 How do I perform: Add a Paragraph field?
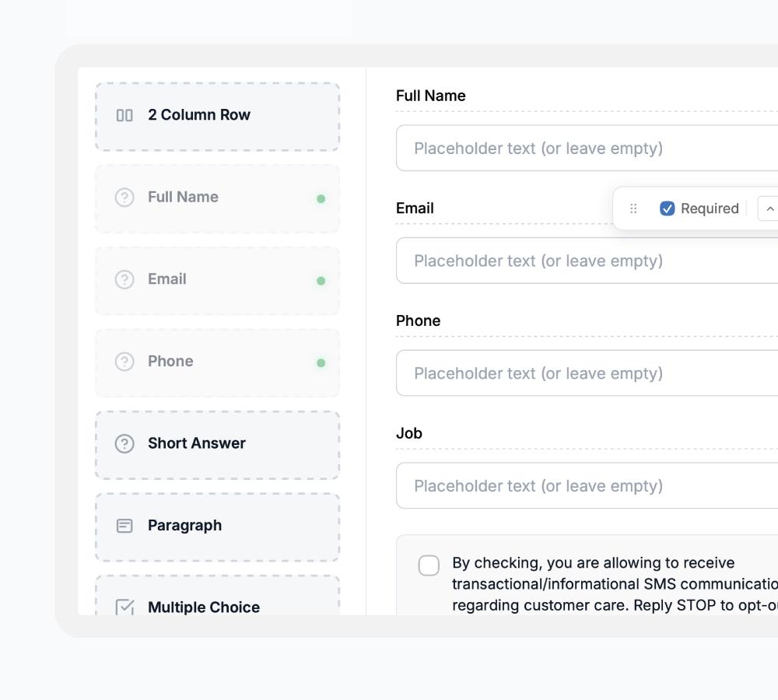pyautogui.click(x=217, y=527)
